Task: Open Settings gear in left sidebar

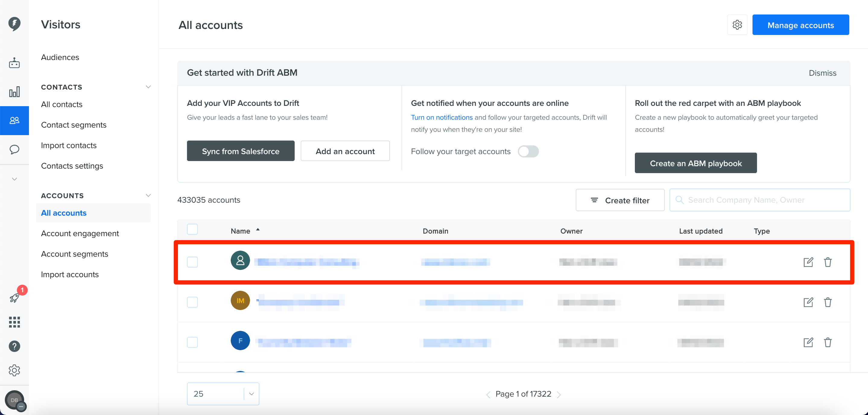Action: [14, 371]
